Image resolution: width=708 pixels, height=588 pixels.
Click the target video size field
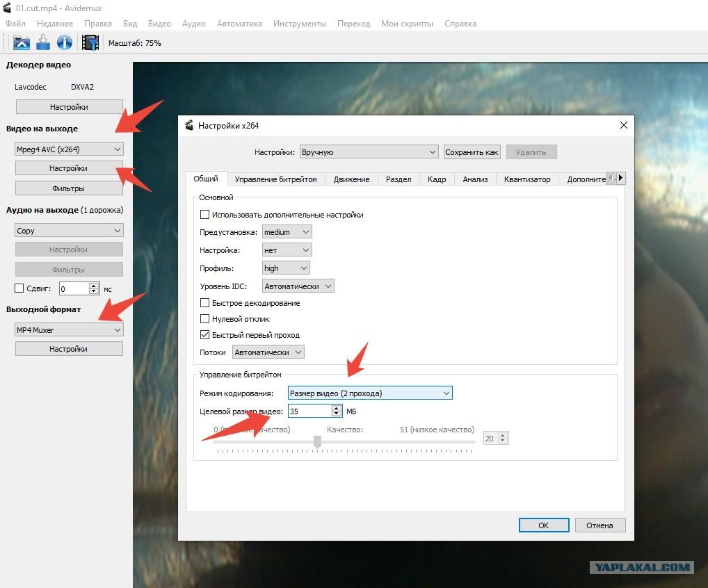pos(309,411)
